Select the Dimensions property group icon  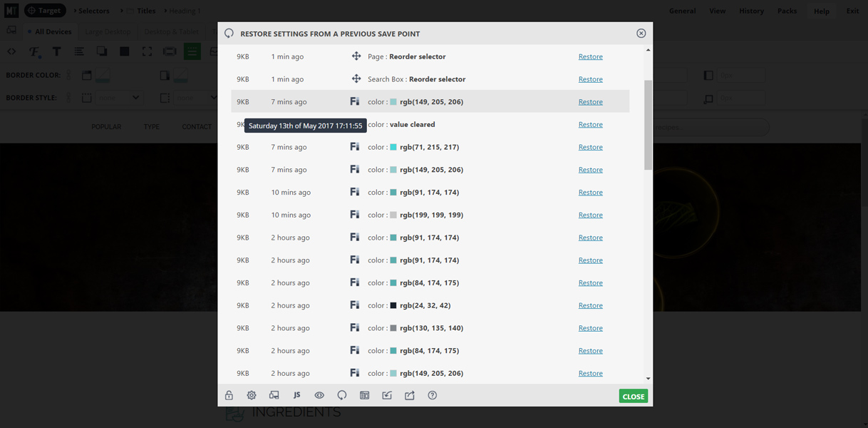(147, 51)
